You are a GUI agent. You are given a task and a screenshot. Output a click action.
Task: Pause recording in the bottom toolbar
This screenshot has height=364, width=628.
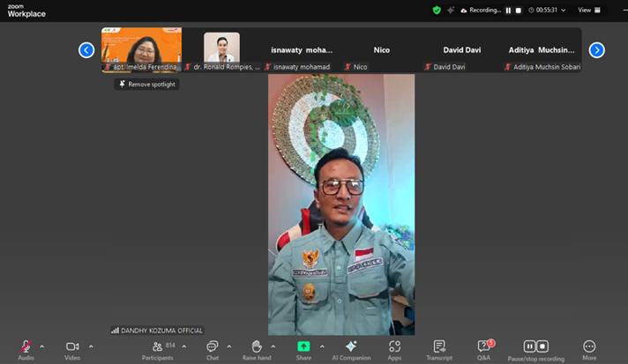pos(529,346)
